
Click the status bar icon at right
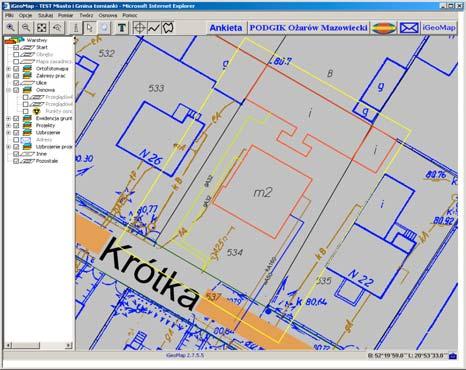453,356
